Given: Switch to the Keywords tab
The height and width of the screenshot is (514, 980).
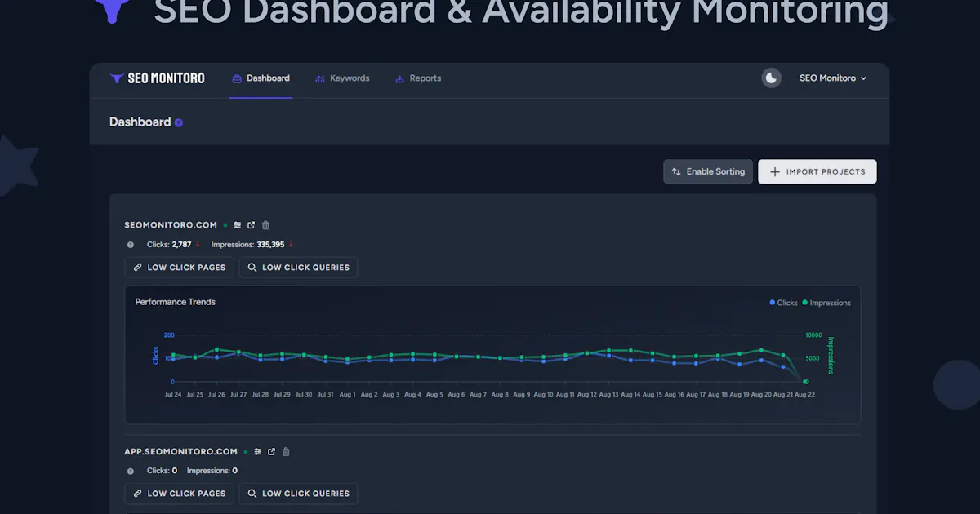Looking at the screenshot, I should (x=342, y=78).
